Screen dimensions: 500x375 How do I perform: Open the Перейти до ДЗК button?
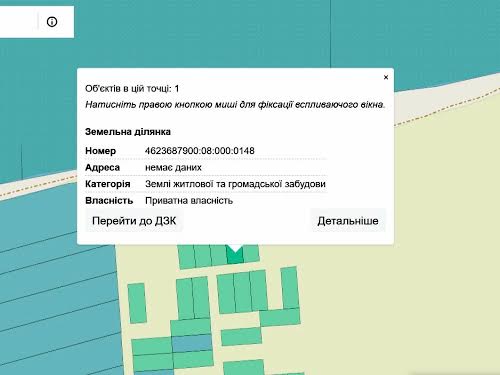(134, 221)
